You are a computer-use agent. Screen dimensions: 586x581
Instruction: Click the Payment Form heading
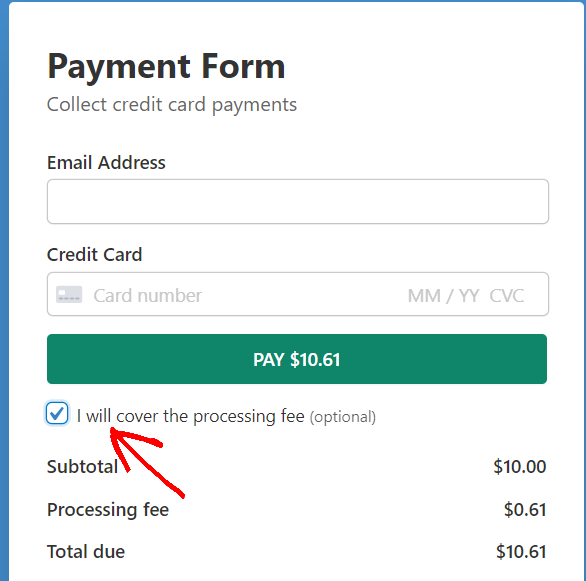[x=166, y=67]
